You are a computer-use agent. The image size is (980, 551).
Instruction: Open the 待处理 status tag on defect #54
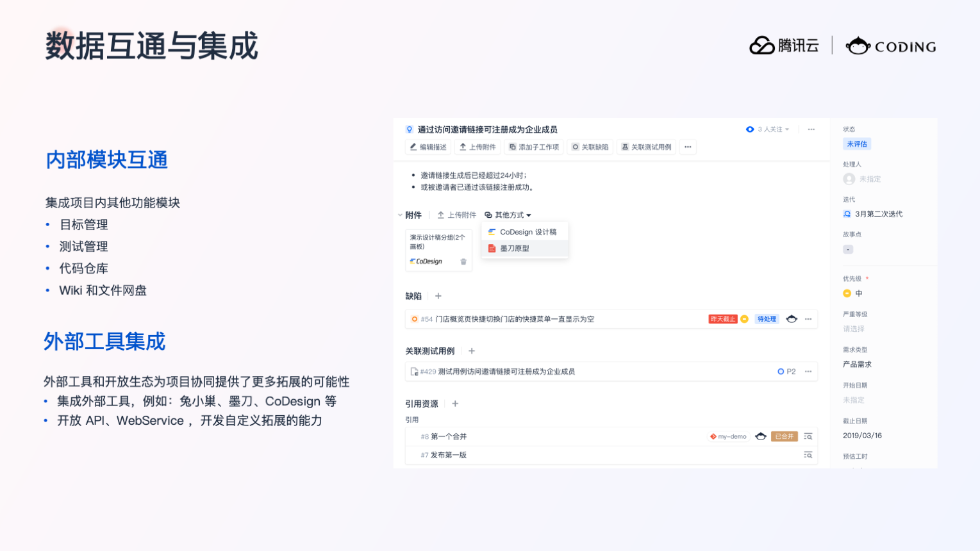coord(767,319)
